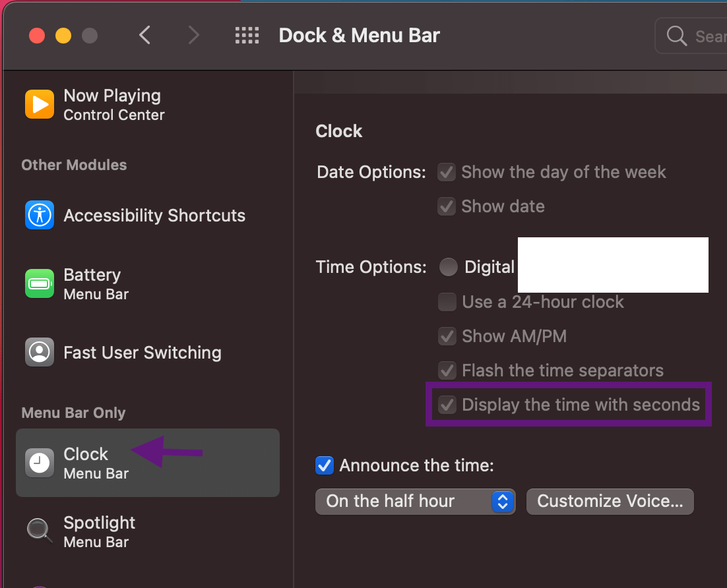The height and width of the screenshot is (588, 727).
Task: Open the preferences grid view icon
Action: click(x=247, y=36)
